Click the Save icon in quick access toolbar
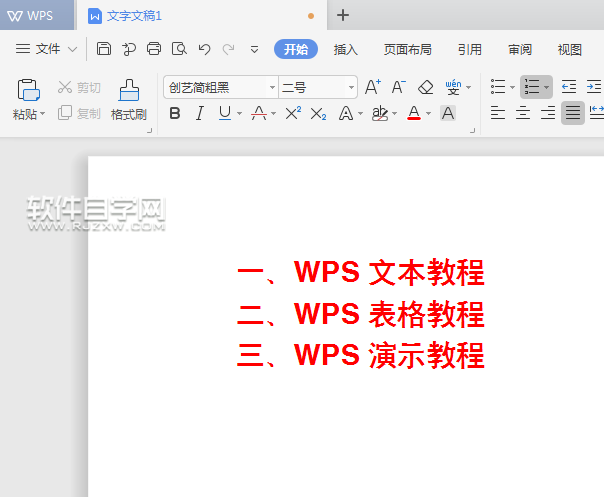The image size is (604, 497). click(104, 49)
